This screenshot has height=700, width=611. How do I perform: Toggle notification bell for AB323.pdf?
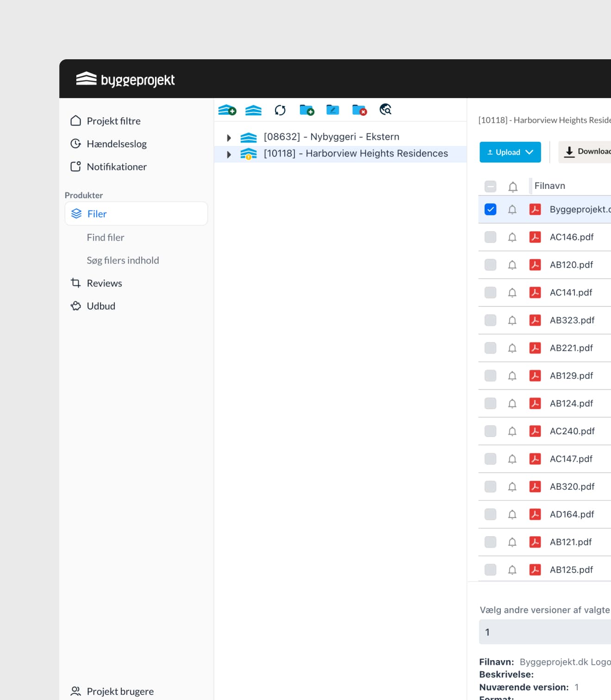(512, 321)
